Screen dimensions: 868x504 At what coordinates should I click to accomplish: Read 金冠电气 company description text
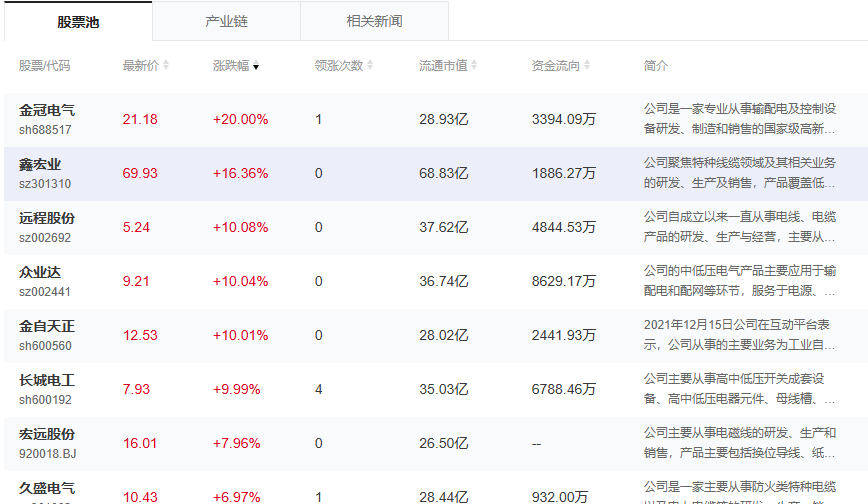(x=740, y=119)
